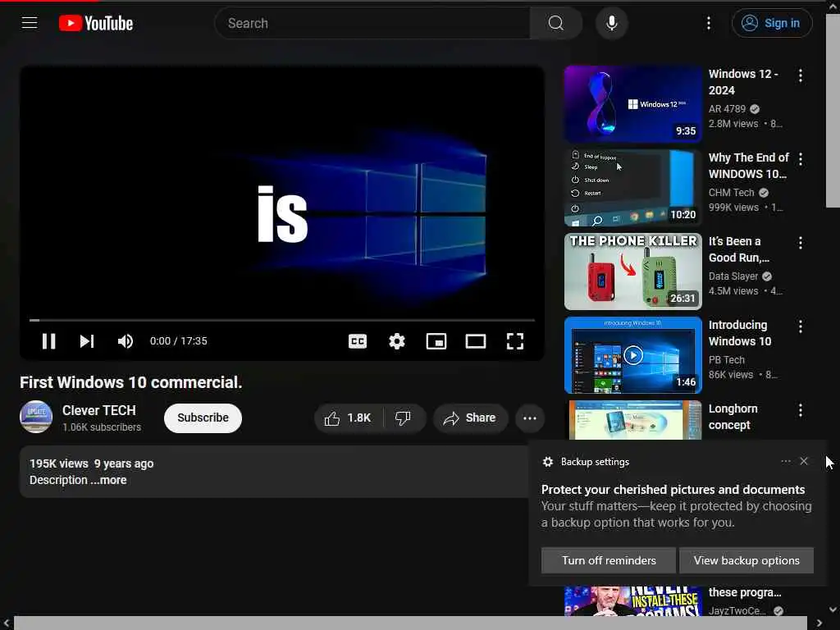Click the Sign in button
The image size is (840, 630).
point(771,23)
